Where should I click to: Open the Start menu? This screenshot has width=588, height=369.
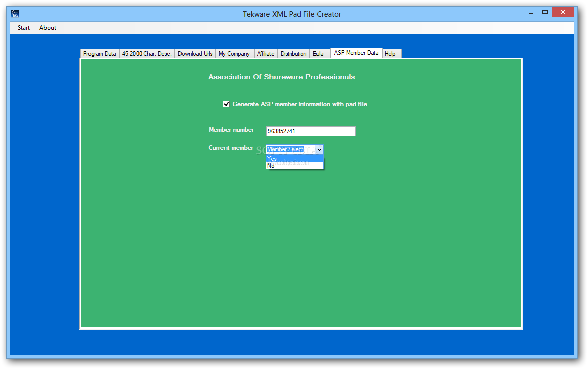pyautogui.click(x=24, y=28)
